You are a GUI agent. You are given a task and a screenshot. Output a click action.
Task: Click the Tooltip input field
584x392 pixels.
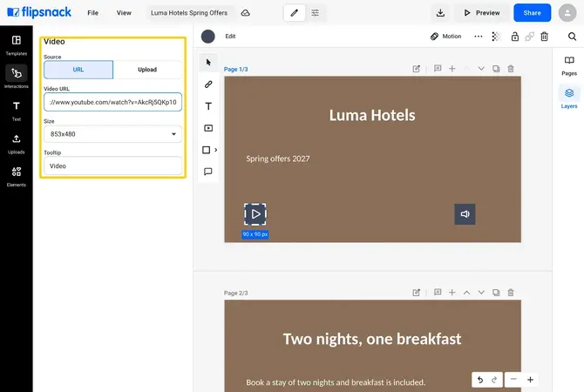[112, 166]
